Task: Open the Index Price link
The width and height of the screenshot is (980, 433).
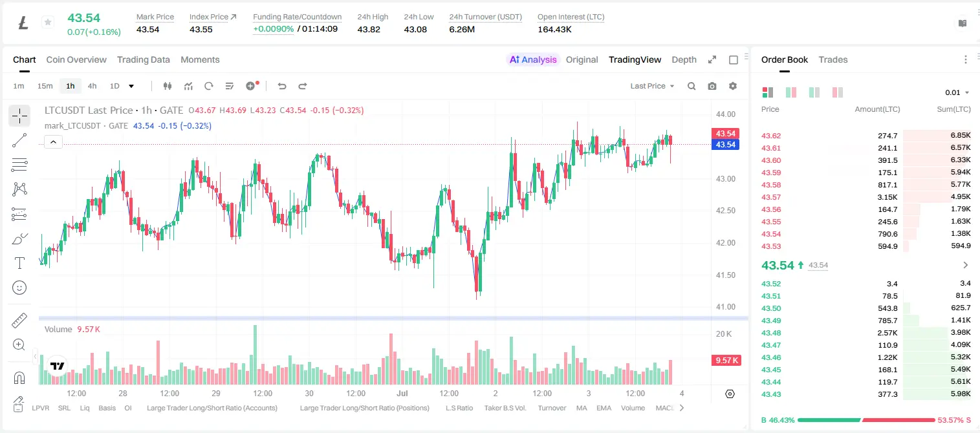Action: click(213, 16)
